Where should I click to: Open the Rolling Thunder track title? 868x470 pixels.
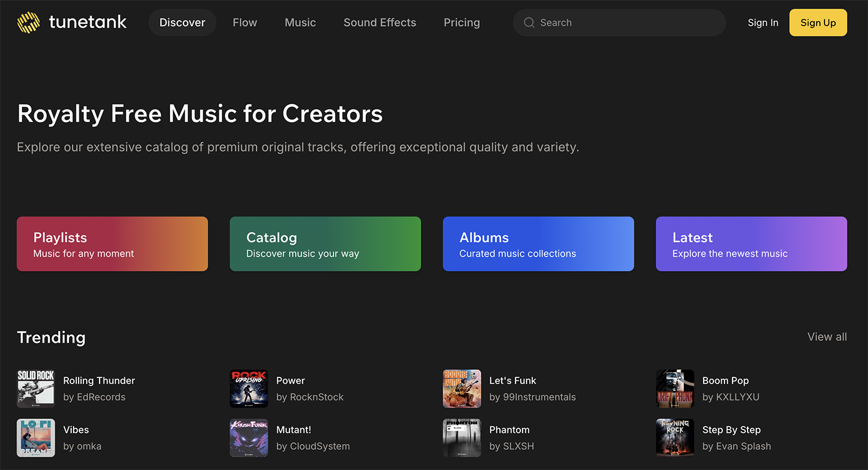click(99, 380)
